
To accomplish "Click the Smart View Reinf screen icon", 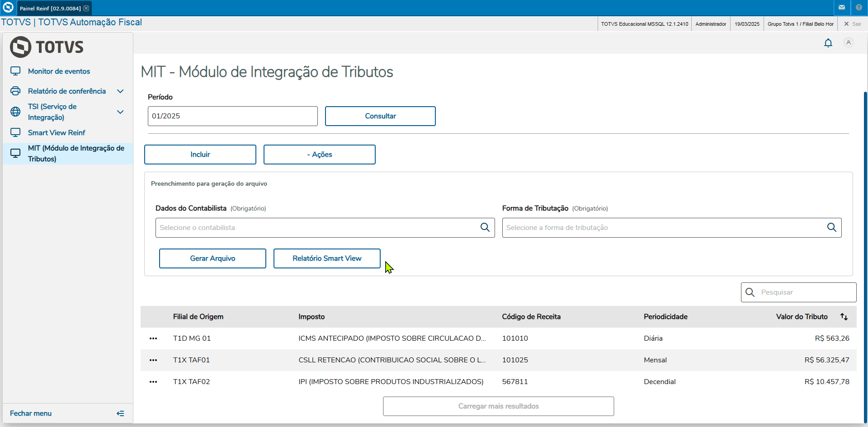I will [15, 132].
